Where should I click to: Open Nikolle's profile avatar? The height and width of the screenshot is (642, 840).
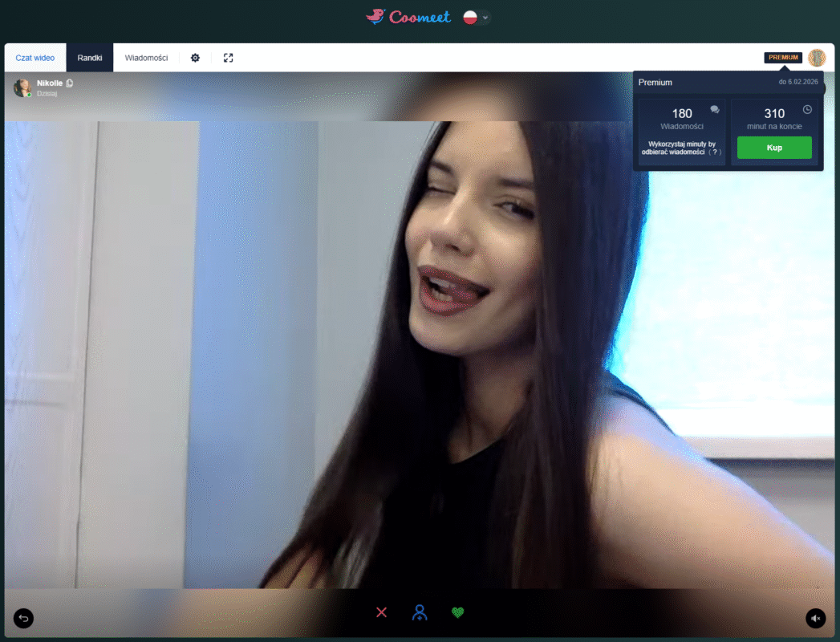coord(22,87)
